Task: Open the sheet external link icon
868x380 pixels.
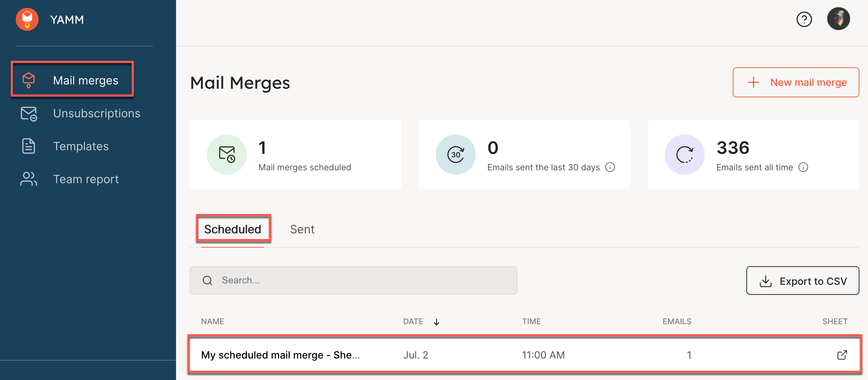Action: point(842,355)
